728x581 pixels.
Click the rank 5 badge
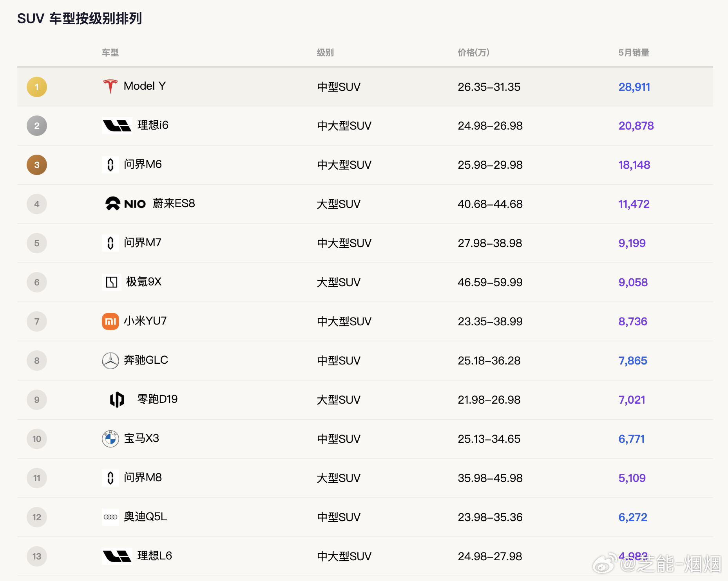(37, 243)
